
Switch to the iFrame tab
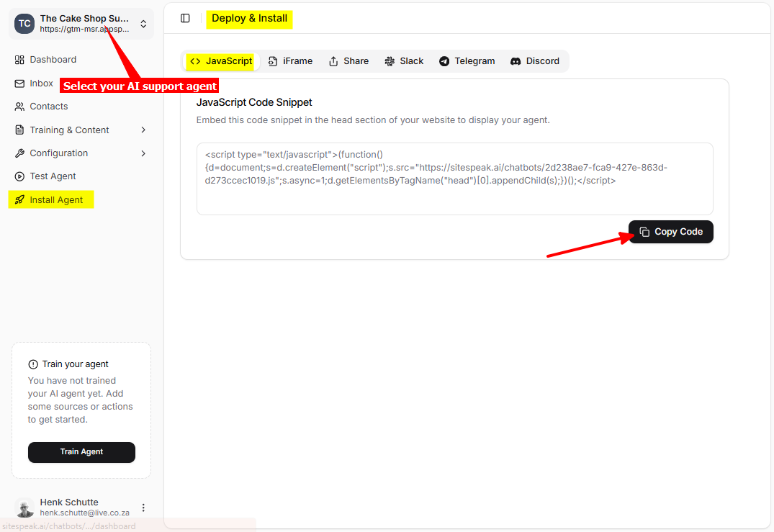pyautogui.click(x=290, y=61)
